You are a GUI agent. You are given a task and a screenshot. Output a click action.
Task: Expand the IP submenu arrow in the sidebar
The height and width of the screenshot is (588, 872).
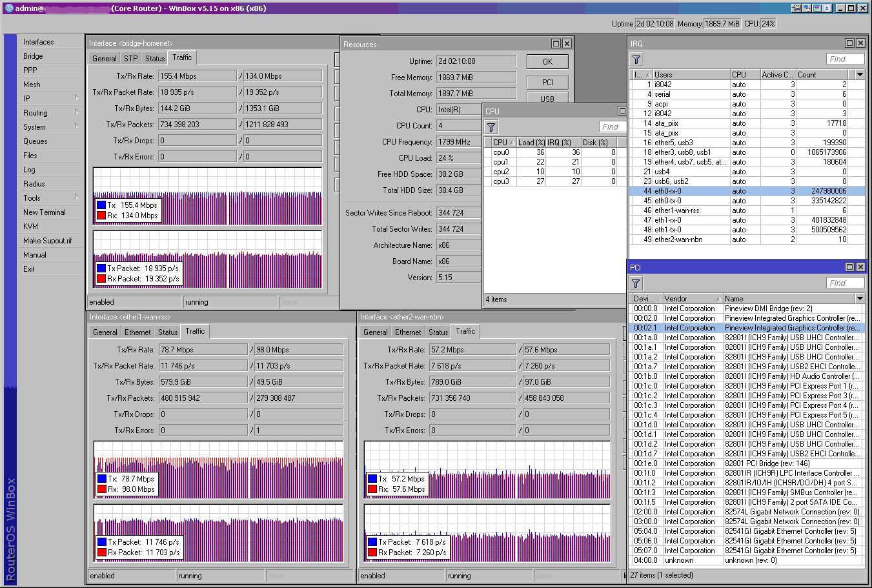pos(77,98)
